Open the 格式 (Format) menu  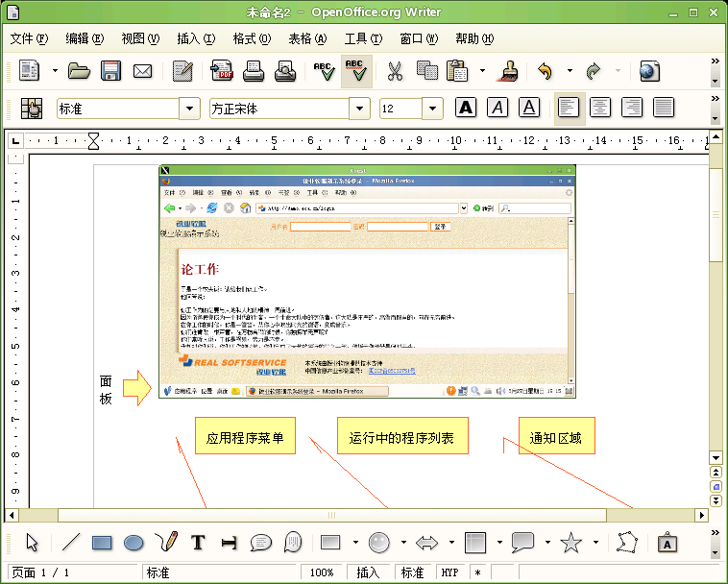click(x=250, y=38)
